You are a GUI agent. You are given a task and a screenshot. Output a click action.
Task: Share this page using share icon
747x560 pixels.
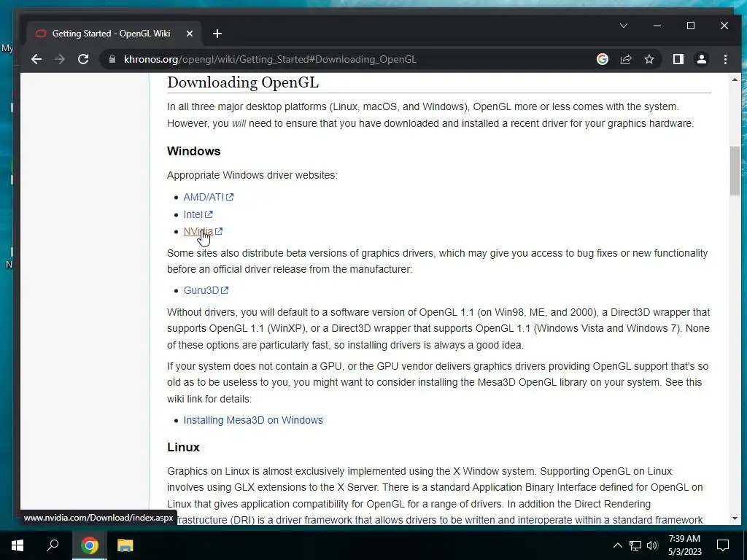point(625,59)
